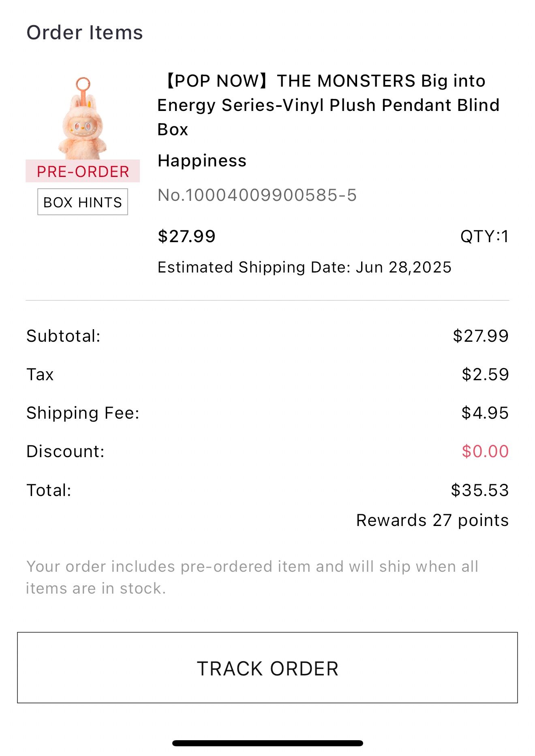Open the BOX HINTS button
The width and height of the screenshot is (535, 756).
coord(83,202)
